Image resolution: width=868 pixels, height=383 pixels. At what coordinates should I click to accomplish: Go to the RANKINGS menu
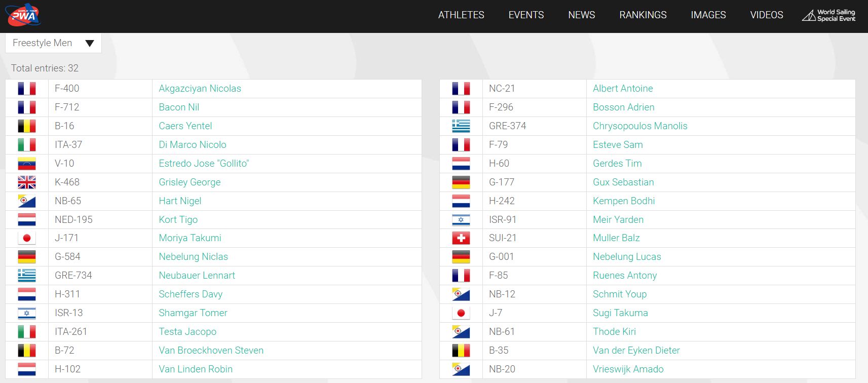click(x=643, y=15)
